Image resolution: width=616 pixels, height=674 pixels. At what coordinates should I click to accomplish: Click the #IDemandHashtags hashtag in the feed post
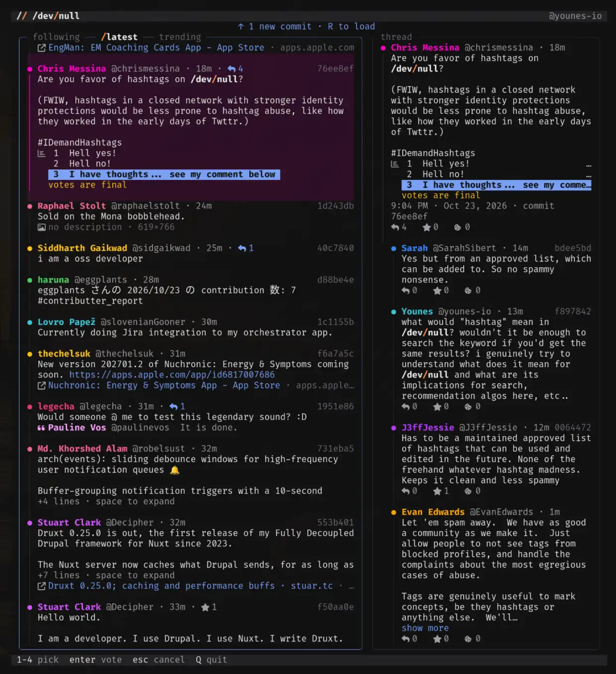(79, 143)
